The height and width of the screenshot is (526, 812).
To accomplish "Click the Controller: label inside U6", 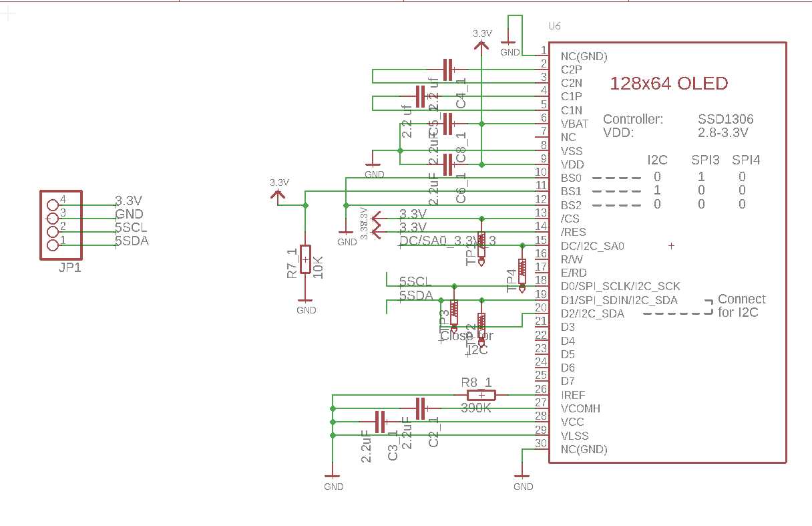I will (633, 120).
